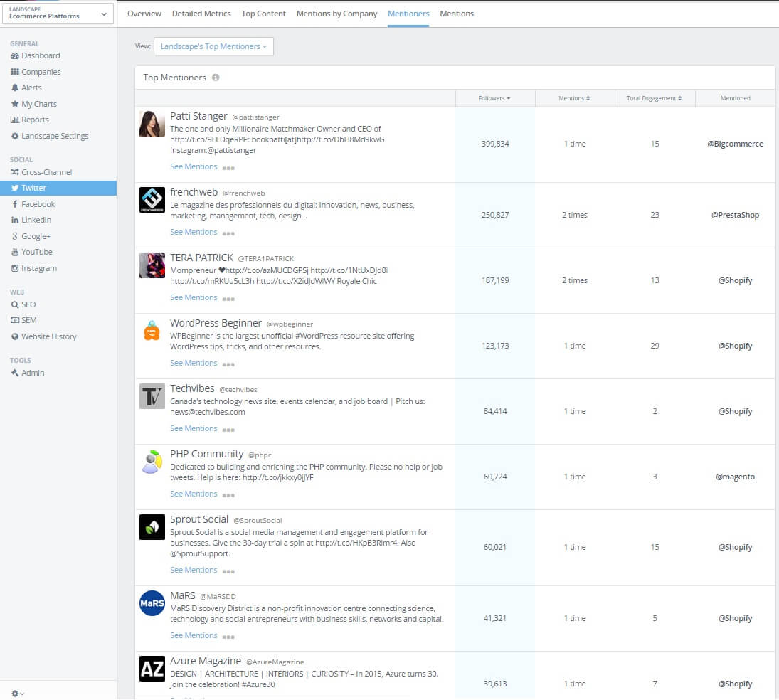This screenshot has width=779, height=700.
Task: See Mentions for MaRS
Action: 194,635
